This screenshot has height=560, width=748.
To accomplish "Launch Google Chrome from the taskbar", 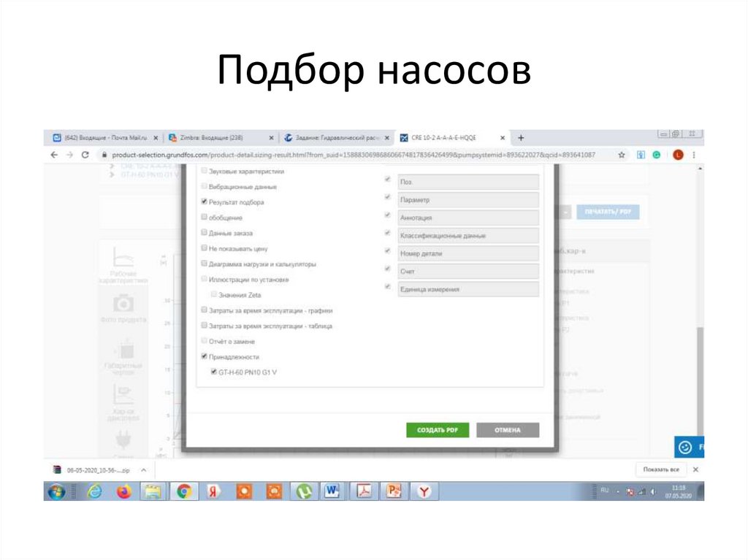I will click(x=186, y=491).
